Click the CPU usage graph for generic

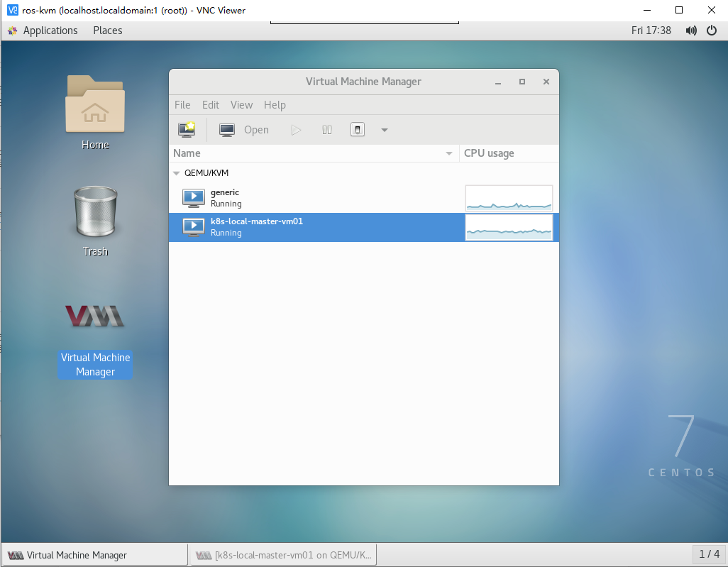click(509, 198)
